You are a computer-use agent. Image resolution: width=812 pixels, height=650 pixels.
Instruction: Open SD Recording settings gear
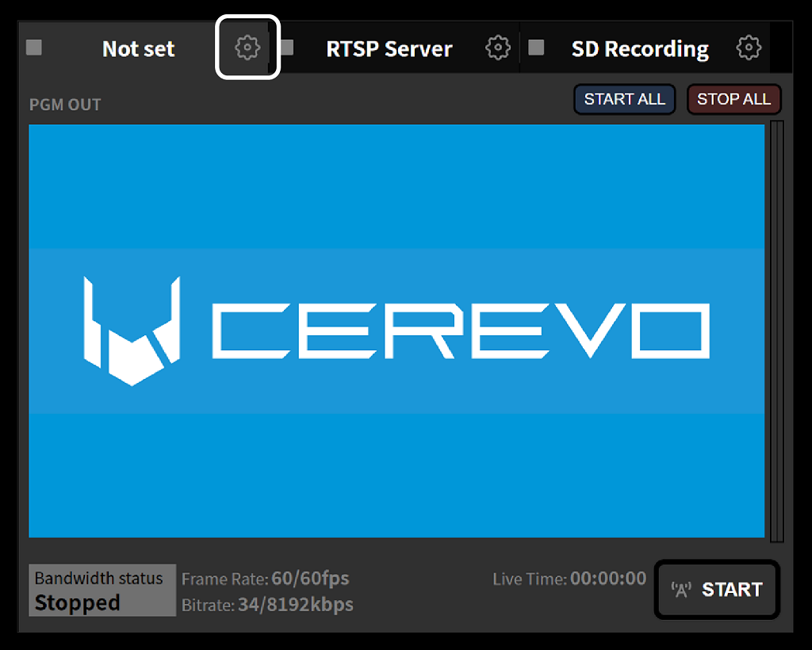pos(749,48)
